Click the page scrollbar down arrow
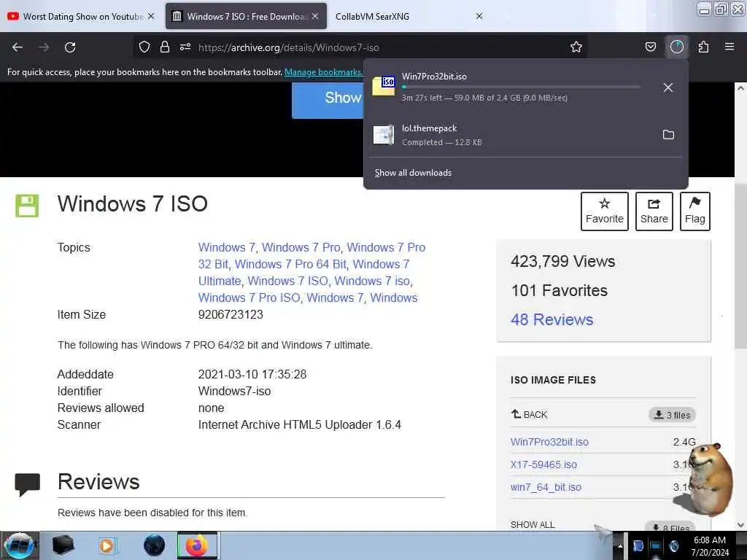This screenshot has width=747, height=560. [740, 525]
